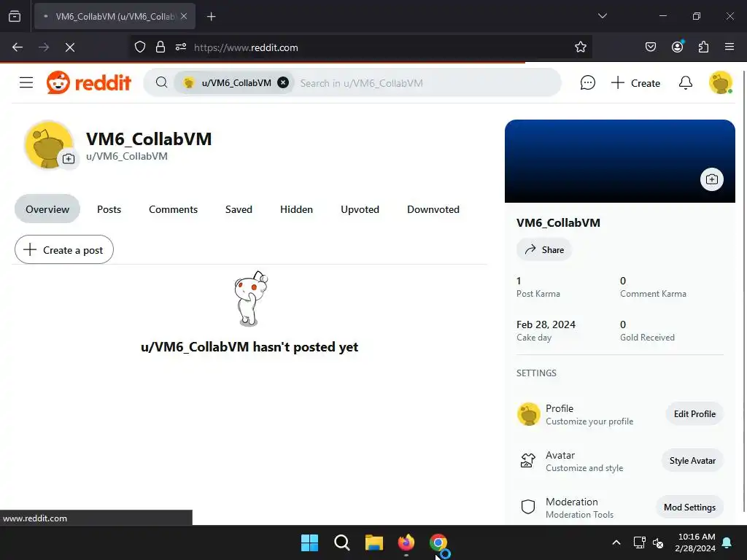The image size is (747, 560).
Task: Click Edit Profile button
Action: (x=694, y=414)
